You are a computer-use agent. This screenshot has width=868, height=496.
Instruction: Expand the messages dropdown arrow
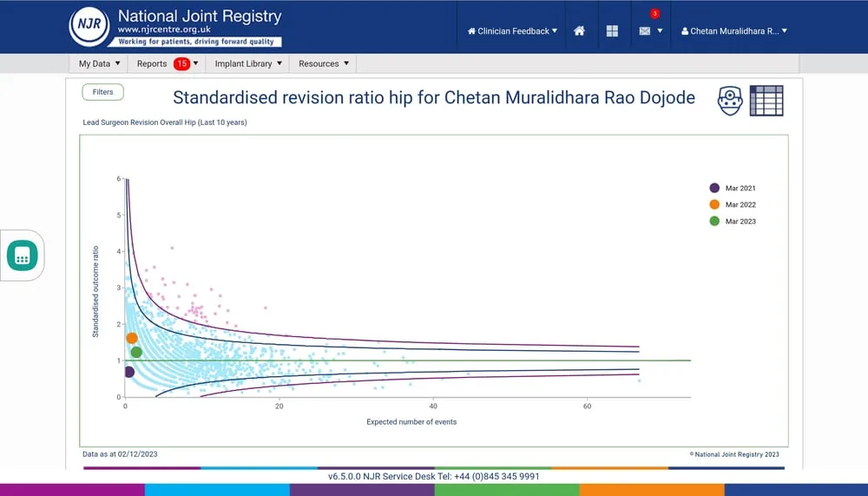660,31
